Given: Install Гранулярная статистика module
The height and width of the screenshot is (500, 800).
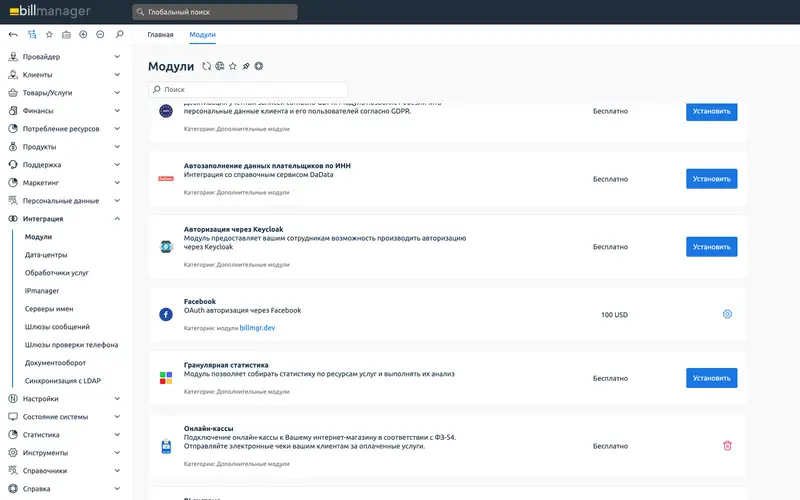Looking at the screenshot, I should coord(711,378).
